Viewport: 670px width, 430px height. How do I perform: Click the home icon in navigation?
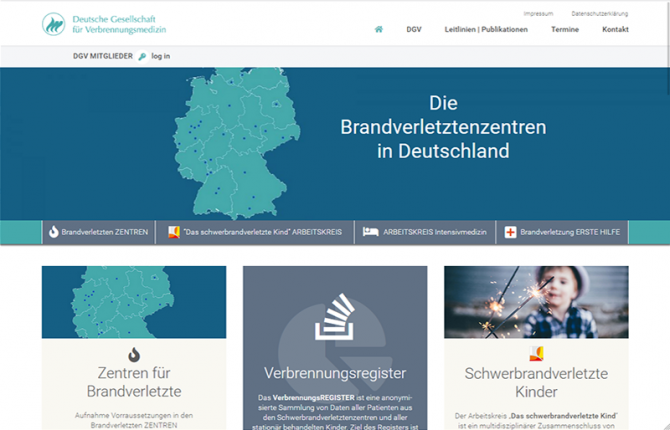(x=379, y=29)
